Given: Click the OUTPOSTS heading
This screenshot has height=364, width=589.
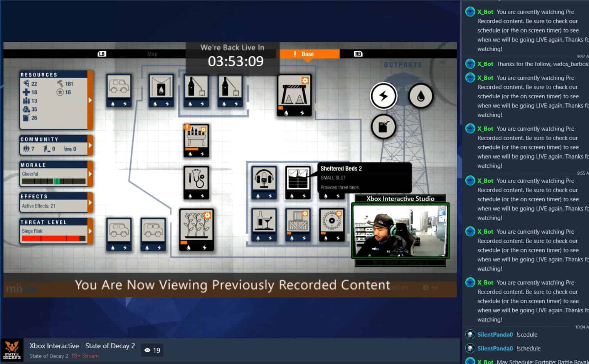Looking at the screenshot, I should (x=403, y=65).
